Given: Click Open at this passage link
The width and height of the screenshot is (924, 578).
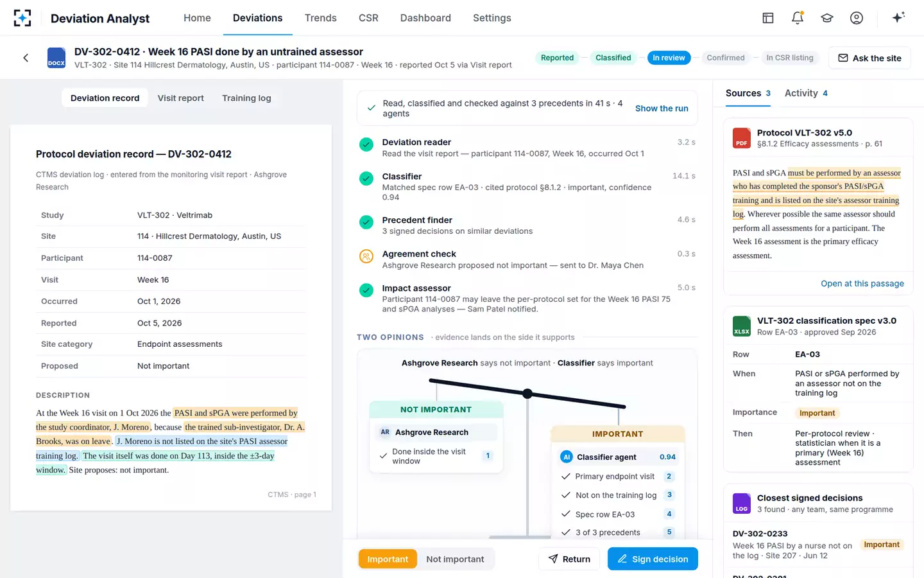Looking at the screenshot, I should click(x=862, y=283).
